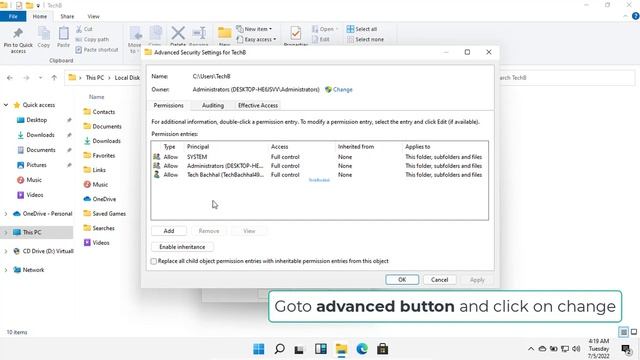Select the View ribbon tab
This screenshot has width=640, height=360.
point(93,16)
